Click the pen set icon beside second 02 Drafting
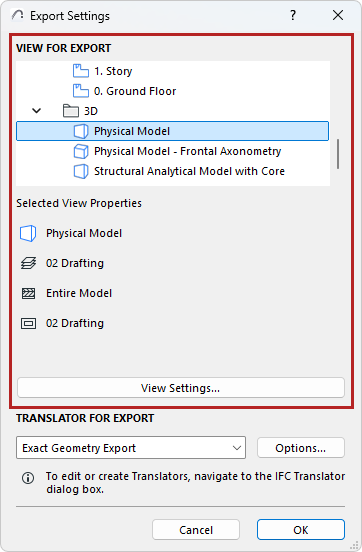 (x=28, y=323)
